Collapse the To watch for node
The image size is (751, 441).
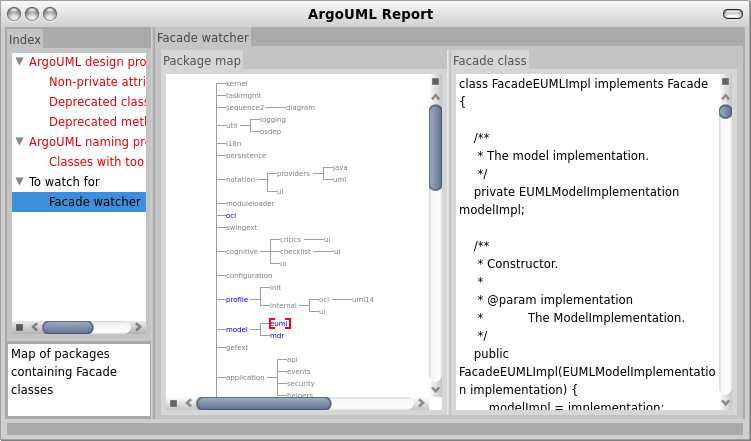coord(20,181)
